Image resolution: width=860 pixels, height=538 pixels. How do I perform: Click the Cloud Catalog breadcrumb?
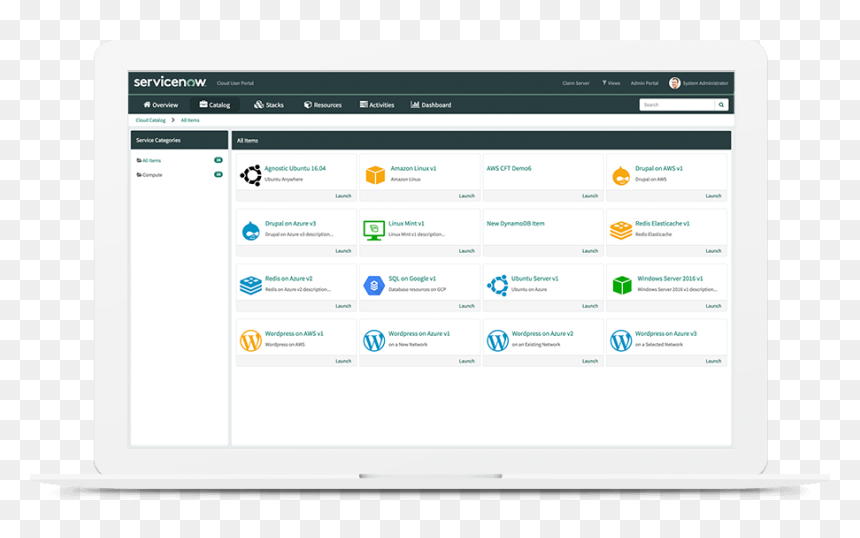point(150,120)
